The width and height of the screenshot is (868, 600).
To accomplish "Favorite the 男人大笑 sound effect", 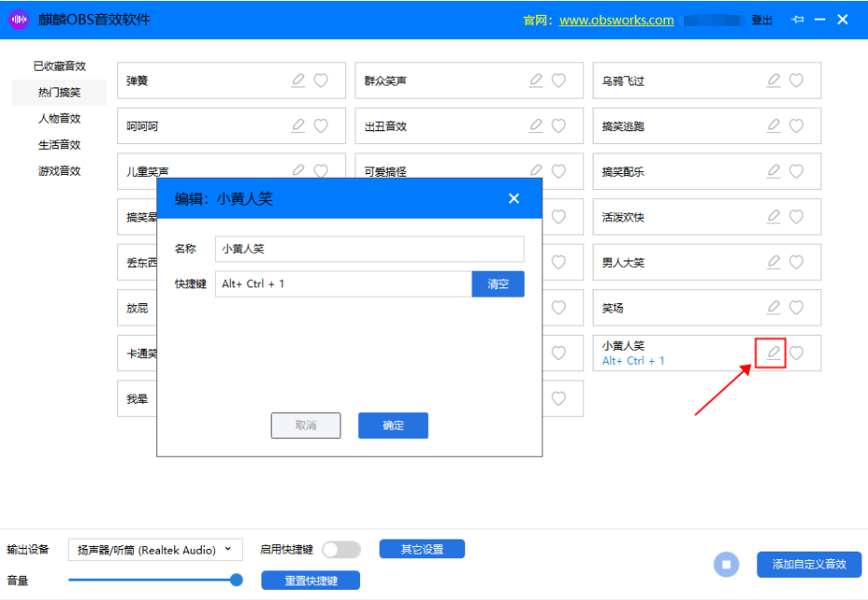I will click(x=796, y=262).
